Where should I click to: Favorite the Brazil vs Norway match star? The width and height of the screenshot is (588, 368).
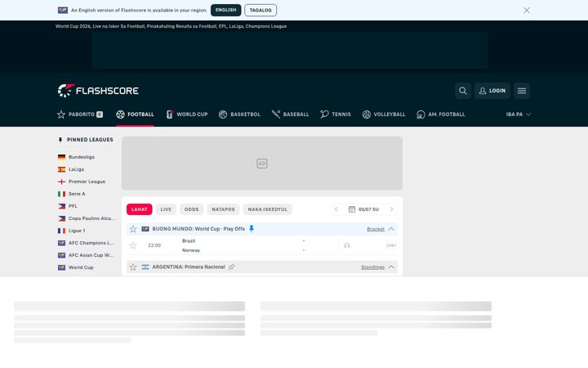click(133, 245)
